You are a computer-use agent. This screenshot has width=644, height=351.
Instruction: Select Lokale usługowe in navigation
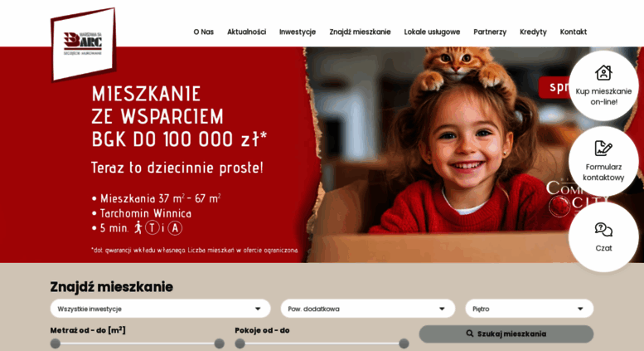point(432,32)
